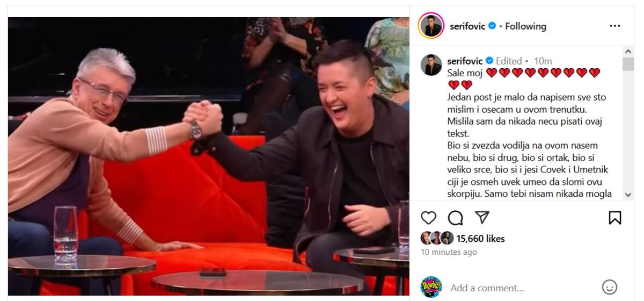
Task: Click the 10 minutes ago timestamp
Action: click(x=449, y=252)
